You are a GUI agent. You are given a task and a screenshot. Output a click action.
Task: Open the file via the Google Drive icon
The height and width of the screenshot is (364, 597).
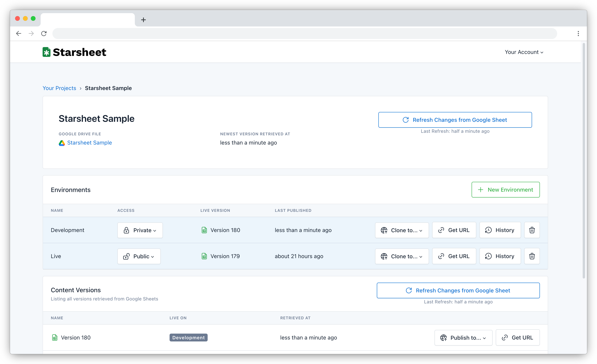click(x=62, y=143)
